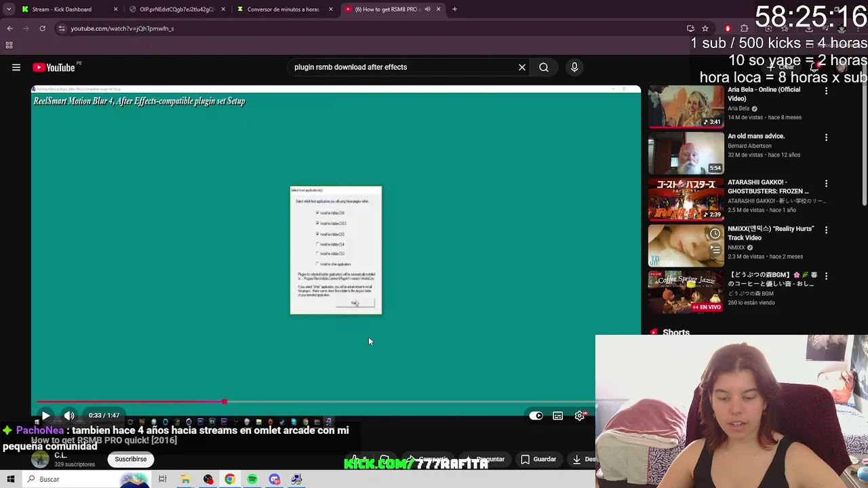Click Suscribirse to subscribe to C.L.
The image size is (868, 488).
pyautogui.click(x=130, y=459)
